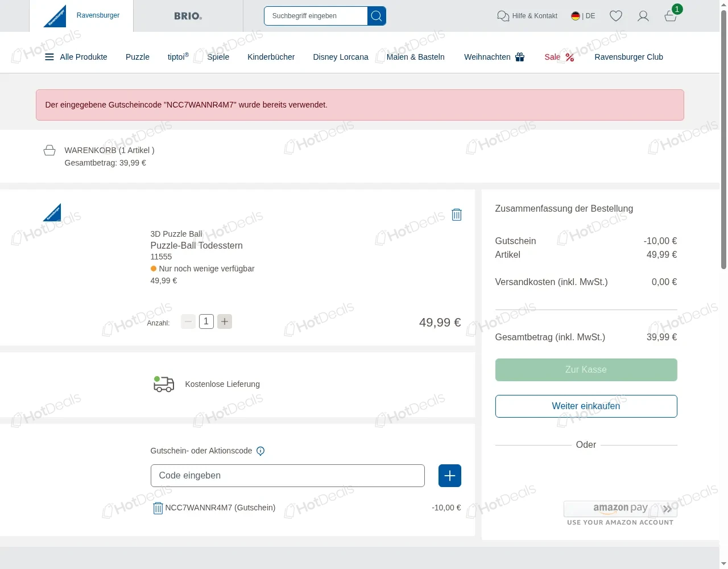The width and height of the screenshot is (728, 569).
Task: Apply voucher with blue plus button
Action: tap(450, 476)
